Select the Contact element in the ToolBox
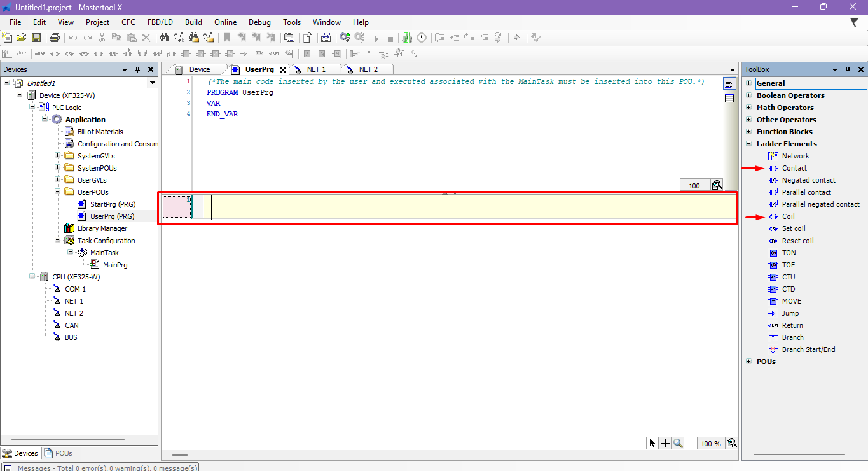868x471 pixels. 794,168
